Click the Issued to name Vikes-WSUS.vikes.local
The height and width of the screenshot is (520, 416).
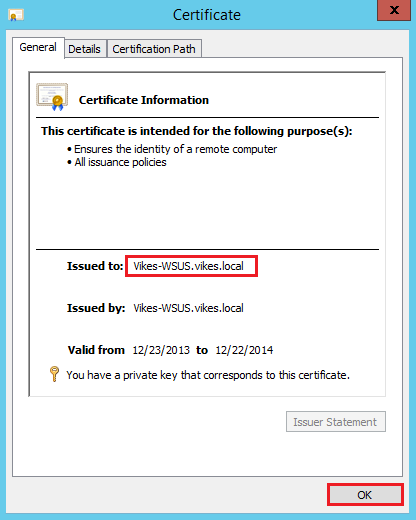click(188, 266)
